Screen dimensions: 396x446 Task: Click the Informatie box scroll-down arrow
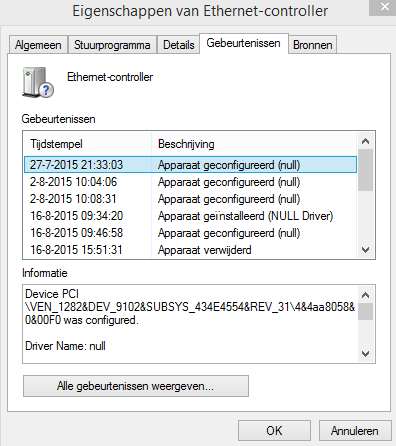[x=365, y=354]
